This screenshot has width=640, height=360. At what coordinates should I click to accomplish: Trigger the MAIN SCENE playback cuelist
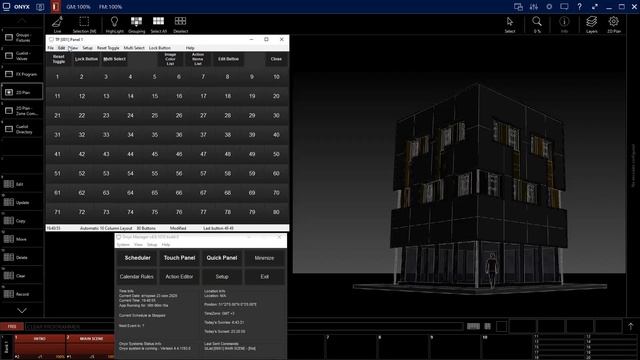pos(91,347)
